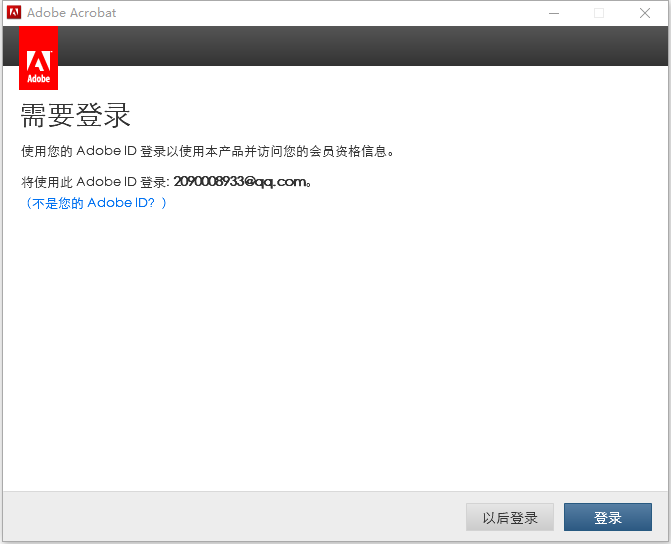
Task: Choose the 以后登录 sign in later button
Action: (510, 517)
